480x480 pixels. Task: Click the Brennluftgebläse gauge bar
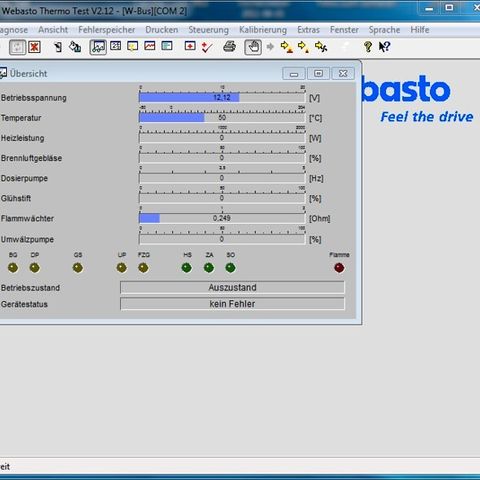click(222, 158)
